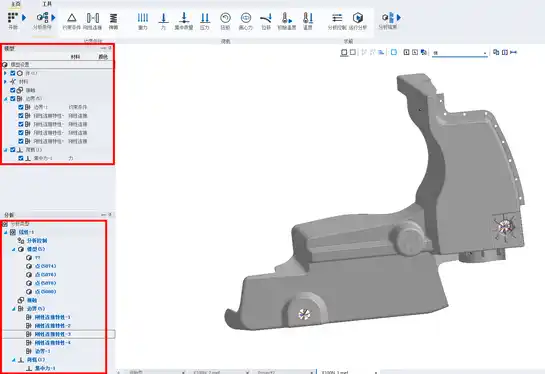Uncheck the 接触 contact checkbox in the model panel
This screenshot has height=374, width=545.
pos(13,90)
